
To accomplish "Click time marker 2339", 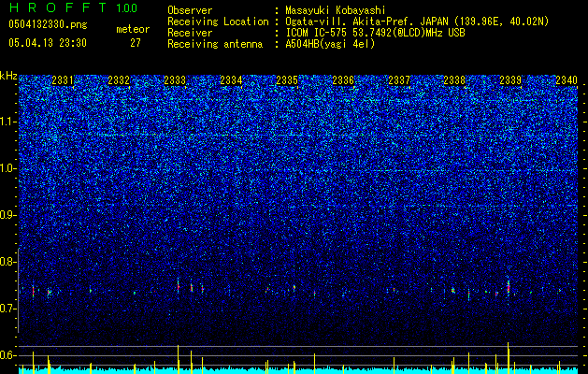I will point(510,79).
